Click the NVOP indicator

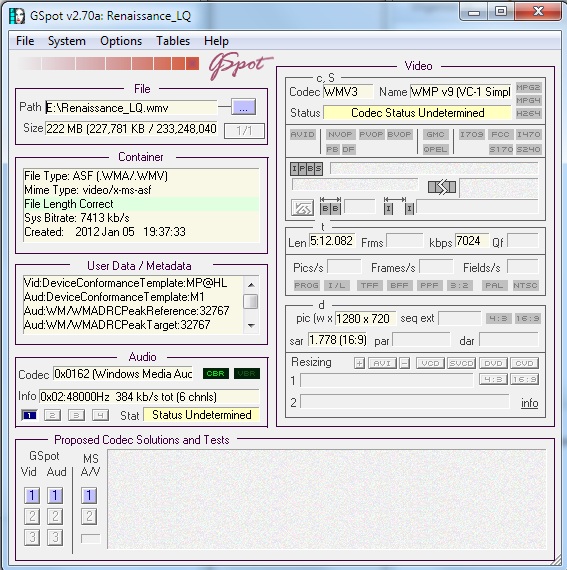point(340,135)
